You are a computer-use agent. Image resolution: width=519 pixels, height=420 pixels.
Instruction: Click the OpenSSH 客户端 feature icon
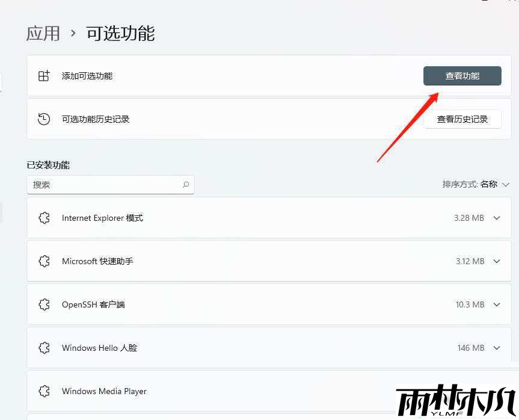click(44, 304)
